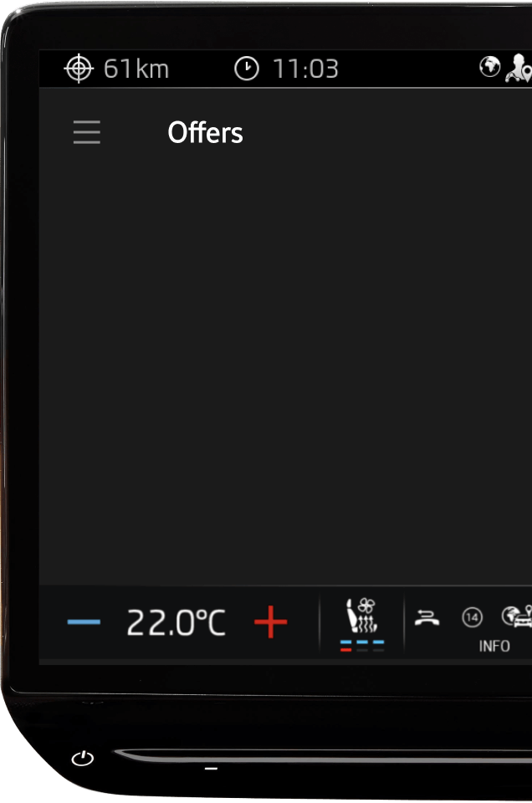Tap the INFO label
This screenshot has width=532, height=803.
pyautogui.click(x=494, y=647)
